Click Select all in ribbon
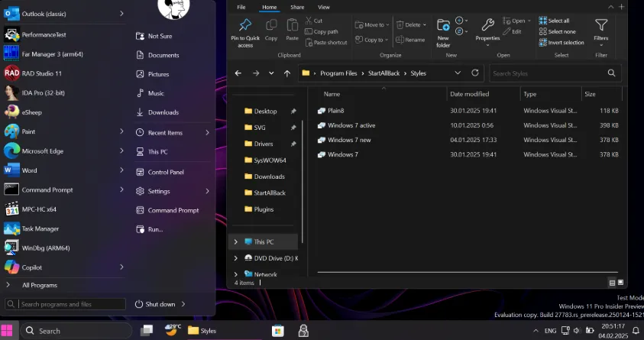Image resolution: width=644 pixels, height=340 pixels. pos(554,21)
